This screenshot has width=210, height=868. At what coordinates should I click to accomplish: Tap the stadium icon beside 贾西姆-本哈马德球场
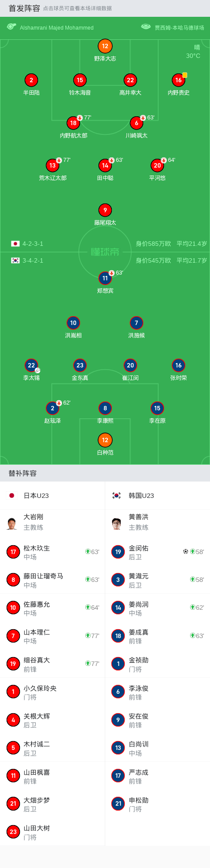[x=146, y=27]
